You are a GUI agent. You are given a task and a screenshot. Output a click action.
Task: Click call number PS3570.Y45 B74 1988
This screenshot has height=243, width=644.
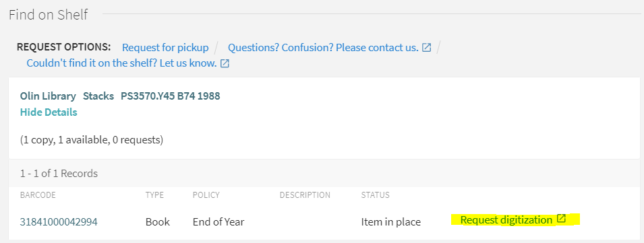coord(171,96)
